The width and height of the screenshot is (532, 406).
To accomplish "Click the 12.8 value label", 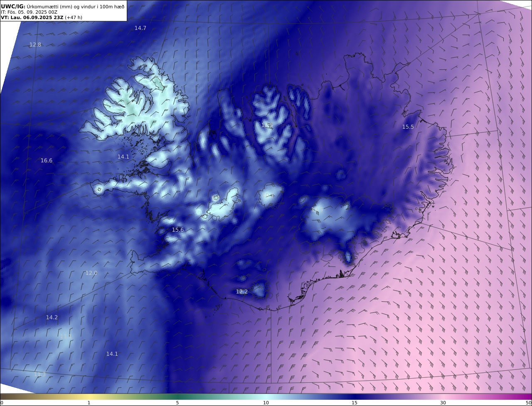I will point(35,44).
